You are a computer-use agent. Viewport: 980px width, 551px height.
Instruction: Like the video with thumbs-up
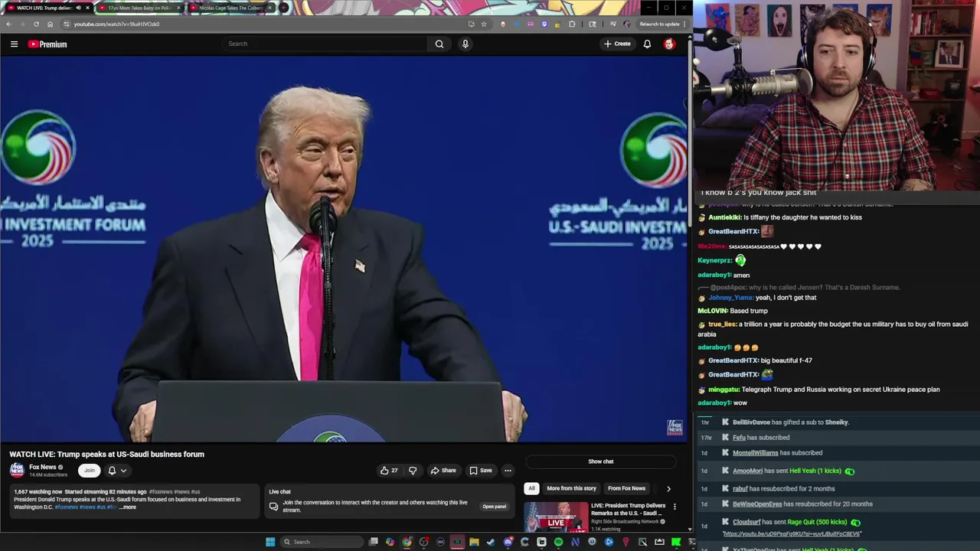389,470
